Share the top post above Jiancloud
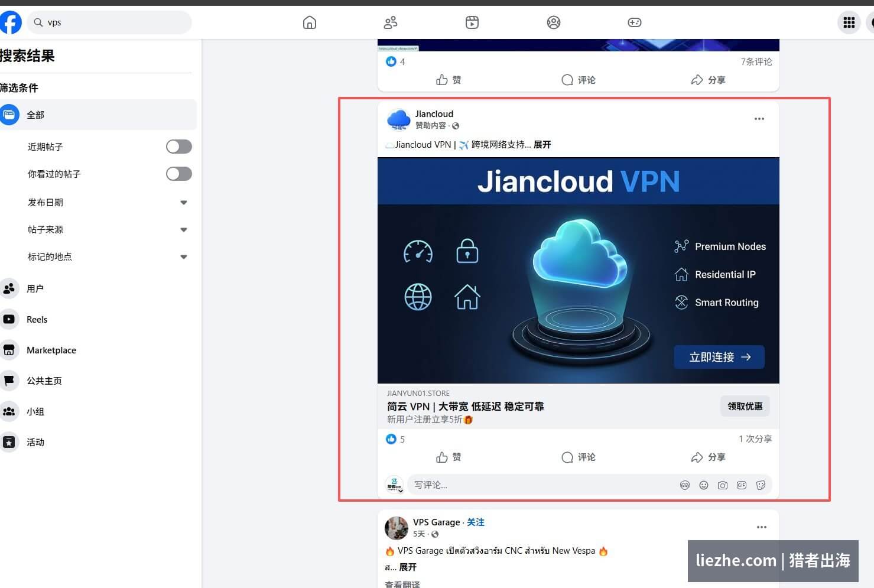 click(x=708, y=80)
